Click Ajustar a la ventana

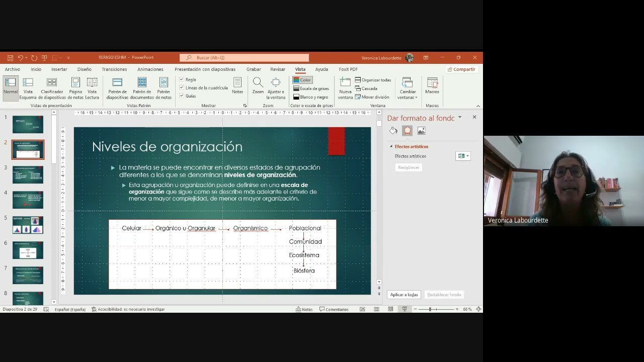coord(276,88)
